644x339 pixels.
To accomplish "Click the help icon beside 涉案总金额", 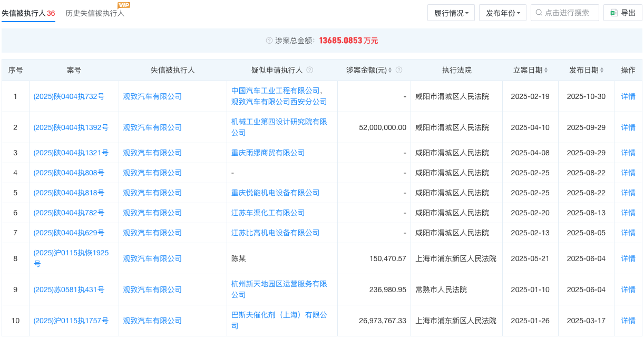I will (x=269, y=41).
